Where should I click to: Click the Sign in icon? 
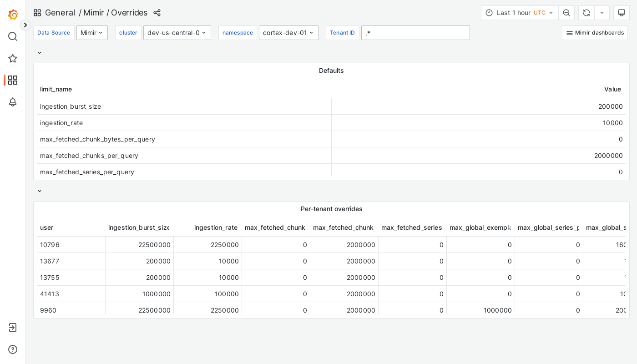coord(13,328)
